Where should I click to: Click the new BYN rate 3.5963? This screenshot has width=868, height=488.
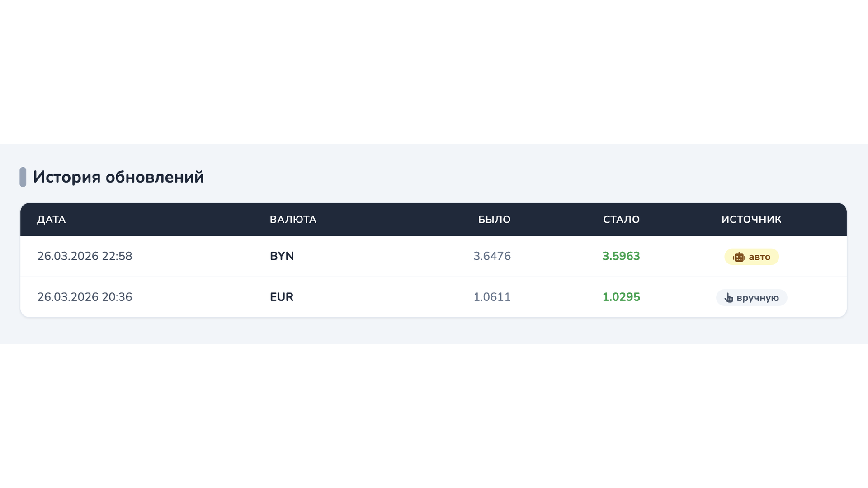click(x=621, y=256)
